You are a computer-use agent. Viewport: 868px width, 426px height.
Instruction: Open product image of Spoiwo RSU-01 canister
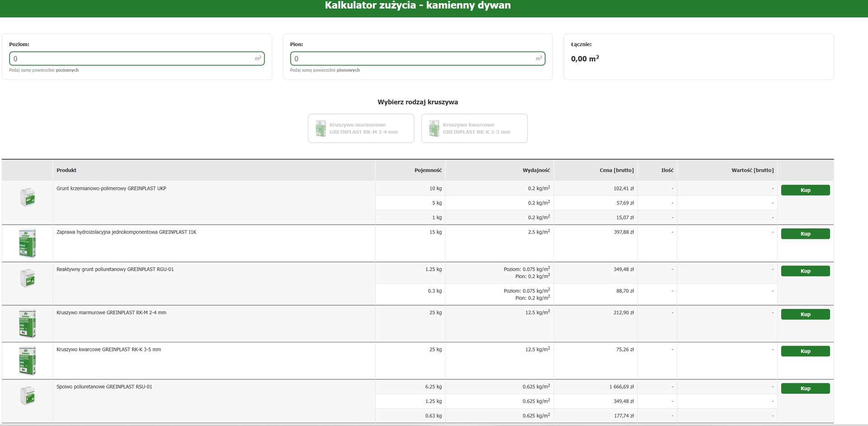coord(28,396)
